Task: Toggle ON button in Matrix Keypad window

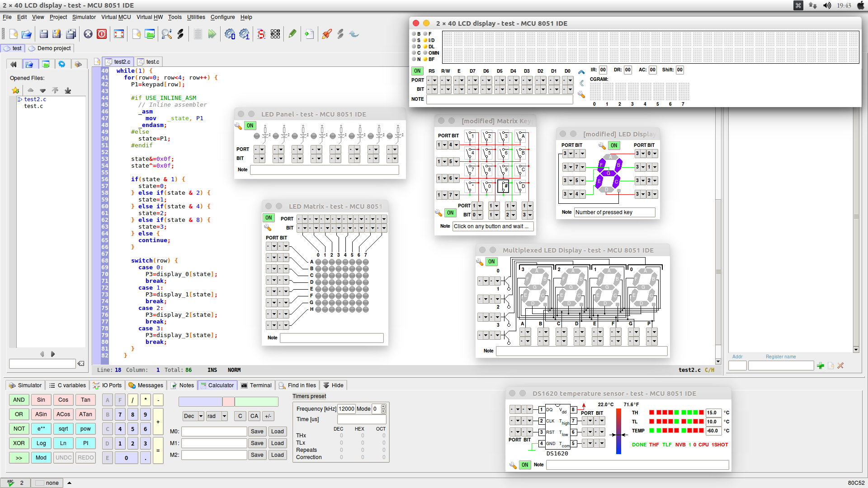Action: pos(450,213)
